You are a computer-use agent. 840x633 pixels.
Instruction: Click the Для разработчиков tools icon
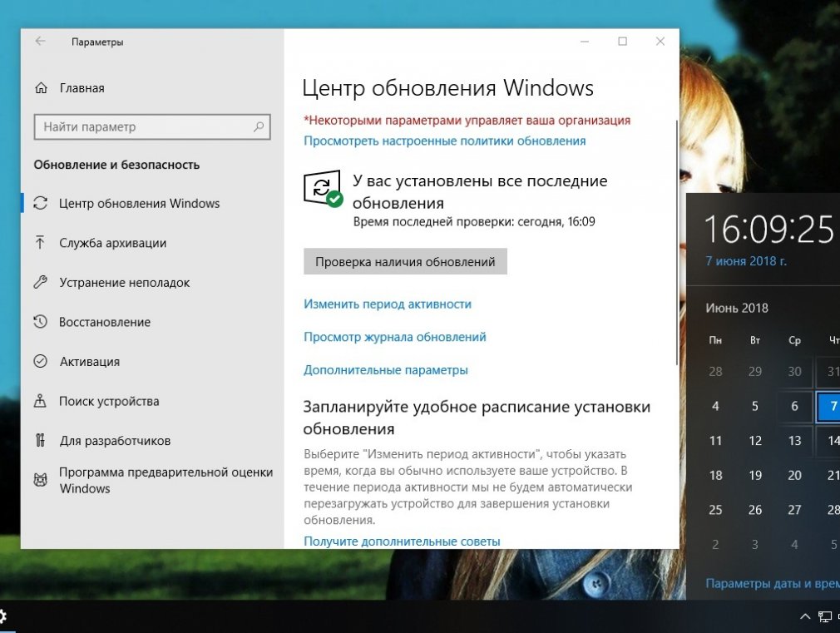pos(40,441)
